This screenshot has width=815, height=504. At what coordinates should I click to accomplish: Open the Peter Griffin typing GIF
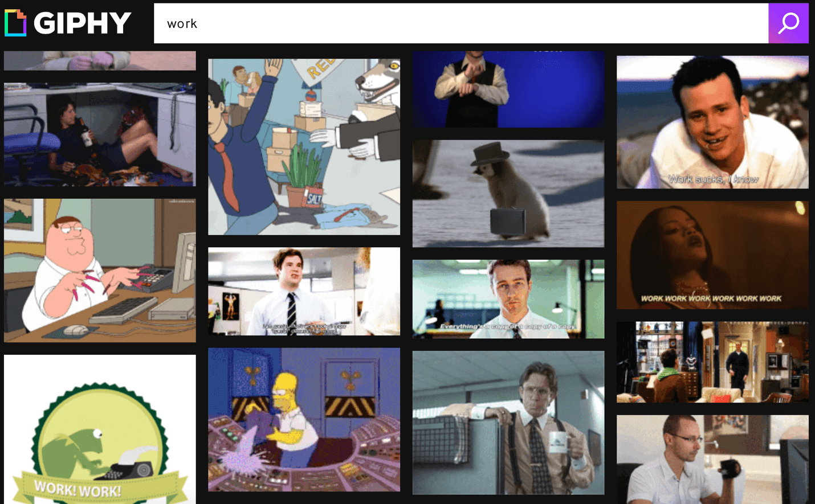coord(100,271)
